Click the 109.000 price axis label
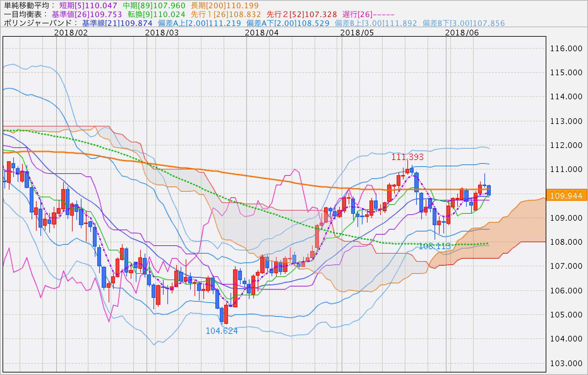This screenshot has width=588, height=375. [x=566, y=218]
